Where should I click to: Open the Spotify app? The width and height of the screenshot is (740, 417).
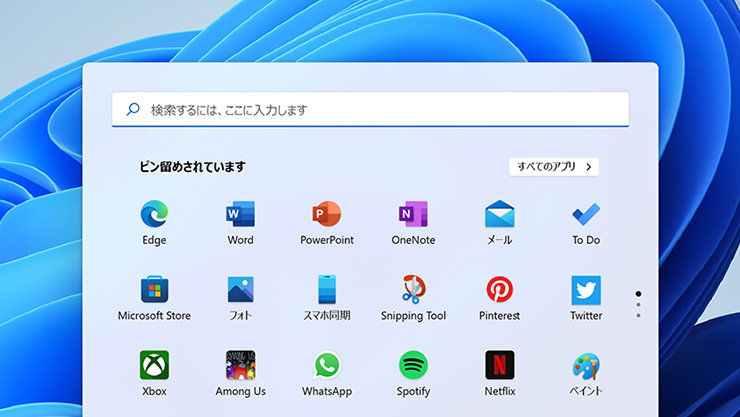[413, 374]
